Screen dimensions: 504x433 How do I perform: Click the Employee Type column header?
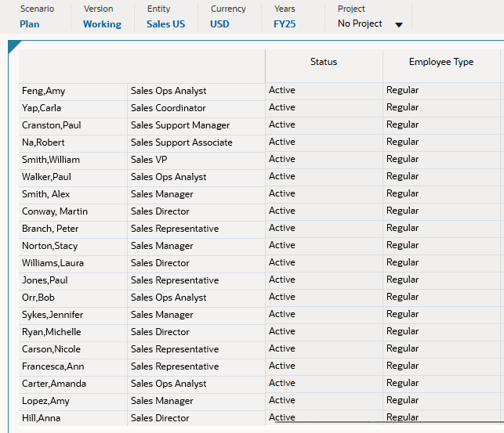[441, 66]
